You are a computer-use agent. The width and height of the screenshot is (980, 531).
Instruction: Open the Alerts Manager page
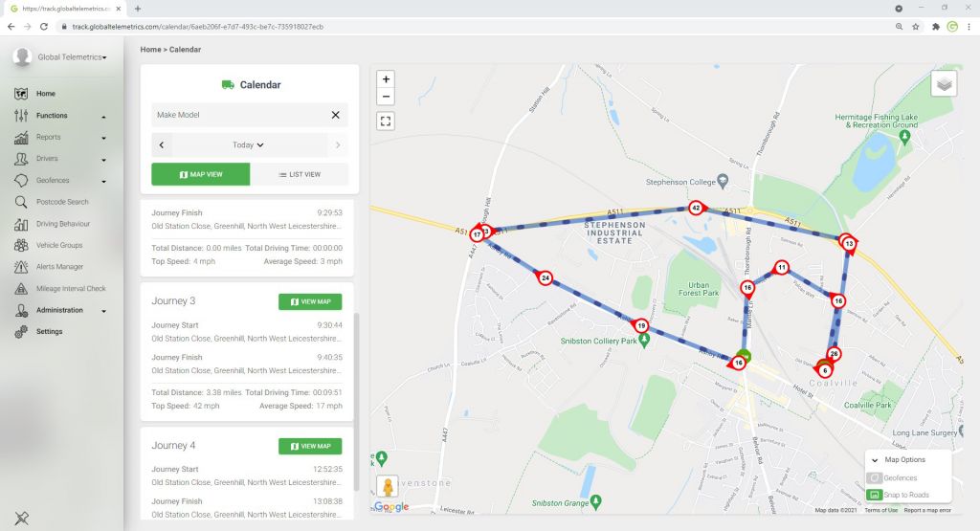coord(59,267)
